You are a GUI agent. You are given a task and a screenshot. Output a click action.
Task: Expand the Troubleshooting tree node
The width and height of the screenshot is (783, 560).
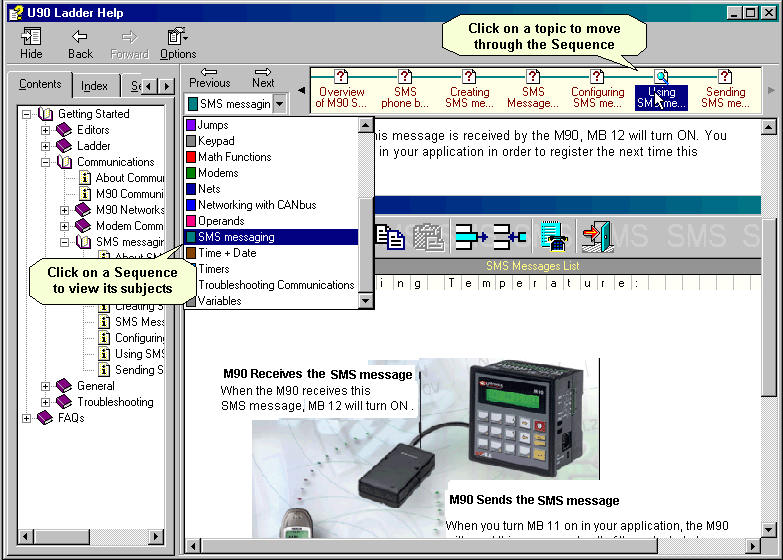[46, 402]
